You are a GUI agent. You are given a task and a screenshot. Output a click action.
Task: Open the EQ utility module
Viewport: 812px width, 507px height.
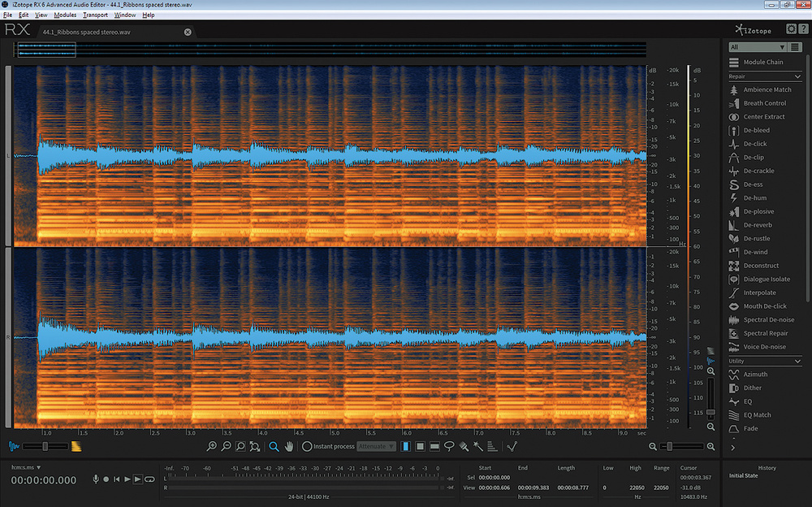click(x=741, y=401)
